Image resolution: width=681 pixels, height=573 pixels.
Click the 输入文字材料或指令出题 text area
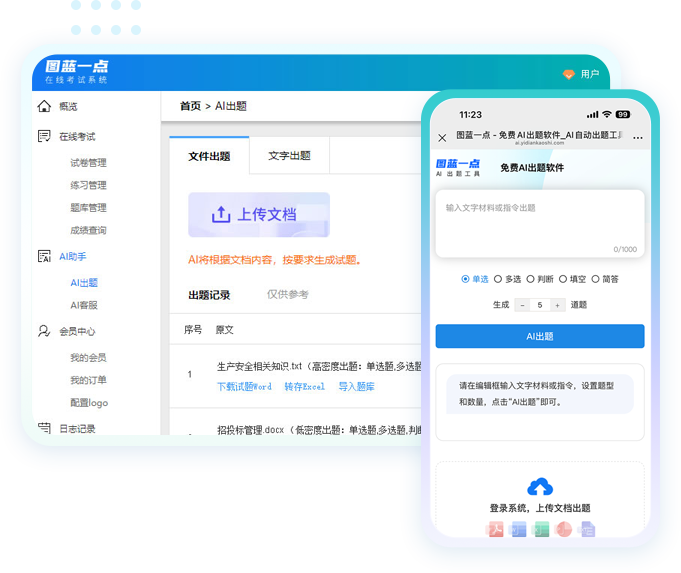pos(540,224)
